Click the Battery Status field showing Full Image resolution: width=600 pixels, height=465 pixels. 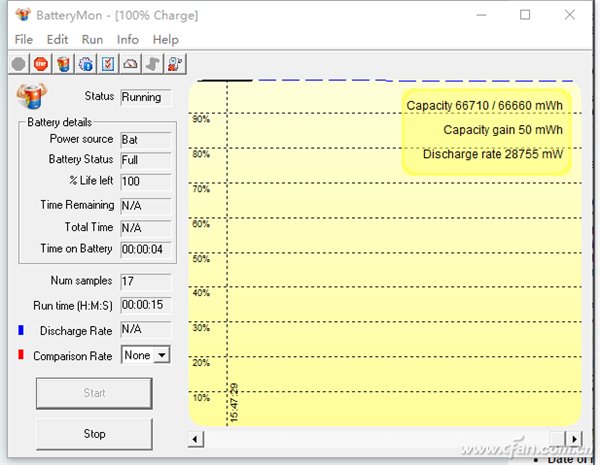point(145,160)
